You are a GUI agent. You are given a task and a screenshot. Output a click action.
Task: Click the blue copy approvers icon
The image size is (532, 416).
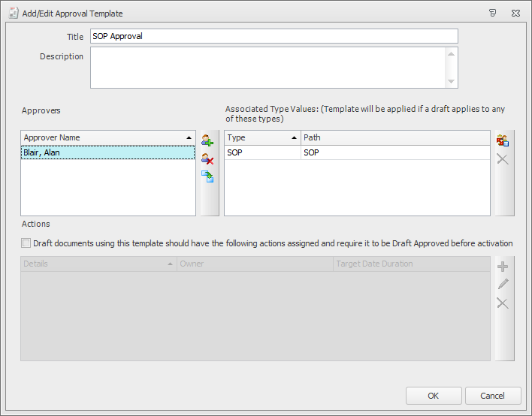[x=207, y=176]
